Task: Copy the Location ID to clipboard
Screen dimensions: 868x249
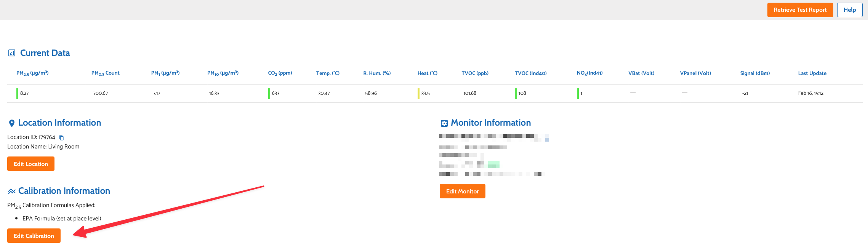Action: [61, 138]
